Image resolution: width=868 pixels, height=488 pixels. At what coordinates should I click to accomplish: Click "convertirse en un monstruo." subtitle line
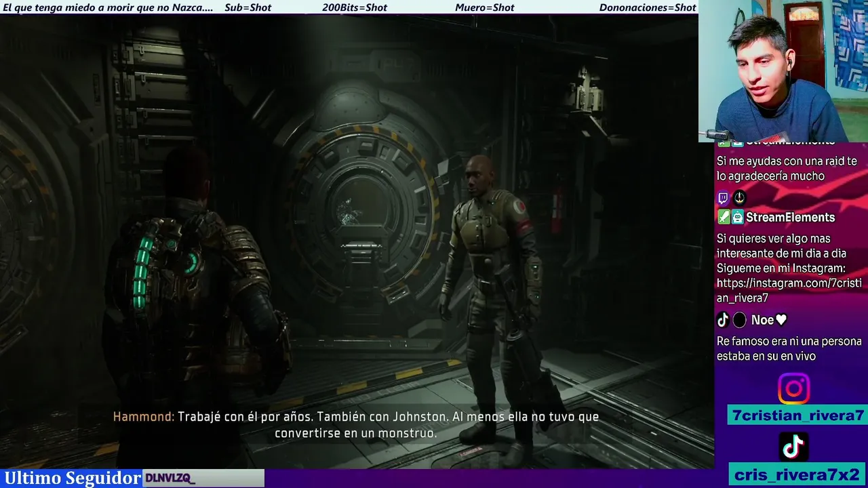click(355, 432)
